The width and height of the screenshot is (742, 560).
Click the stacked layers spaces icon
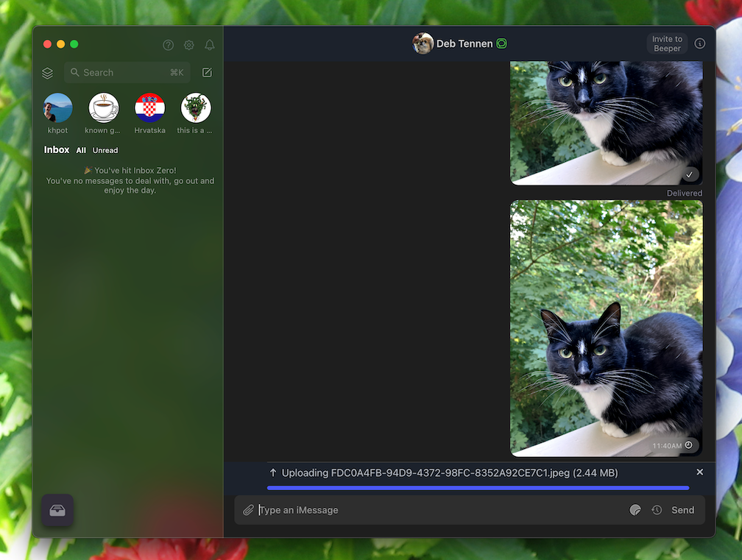(47, 73)
